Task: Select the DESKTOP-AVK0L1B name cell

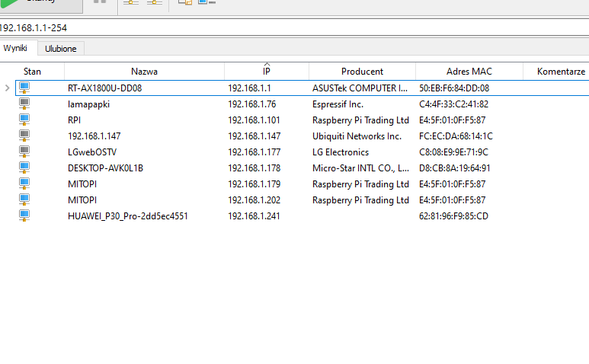Action: (x=106, y=168)
